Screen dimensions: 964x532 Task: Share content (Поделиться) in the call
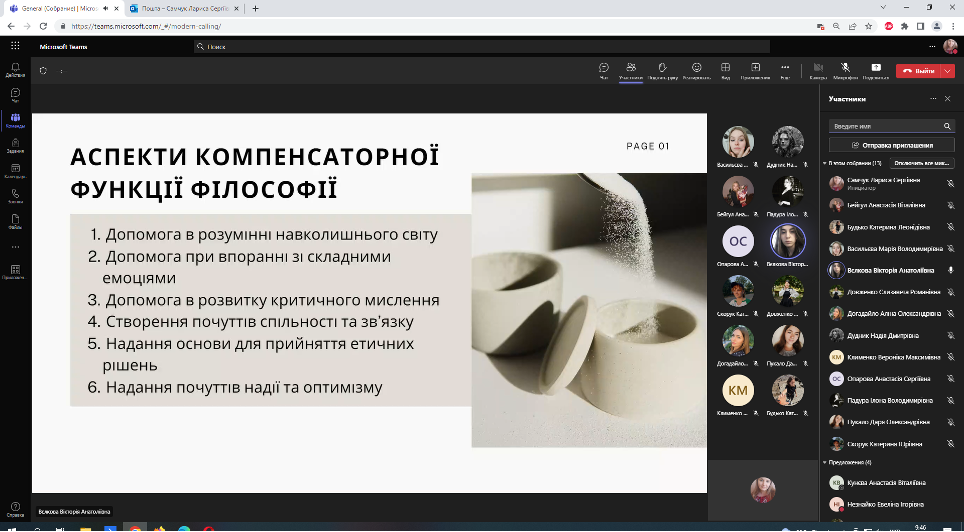[x=876, y=71]
